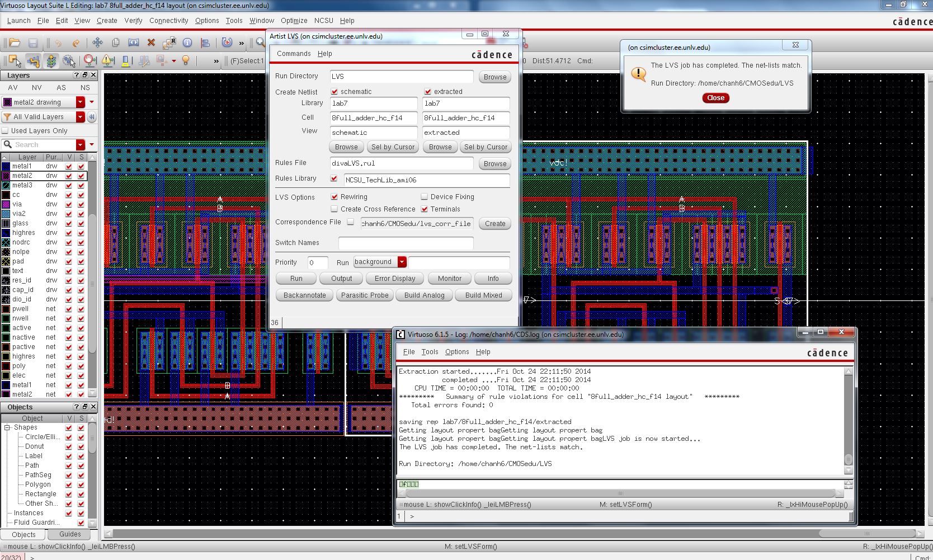The height and width of the screenshot is (560, 933).
Task: Activate the Move tool on the toolbar
Action: pyautogui.click(x=97, y=43)
